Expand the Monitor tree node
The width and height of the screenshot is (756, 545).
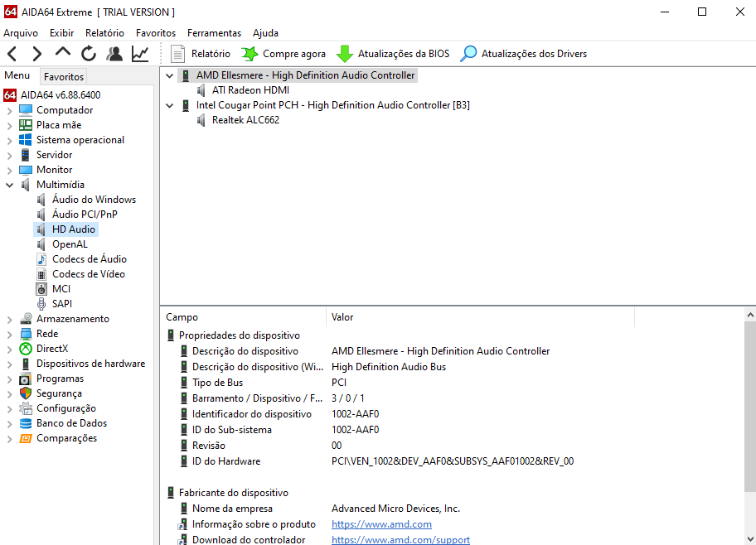(x=9, y=170)
